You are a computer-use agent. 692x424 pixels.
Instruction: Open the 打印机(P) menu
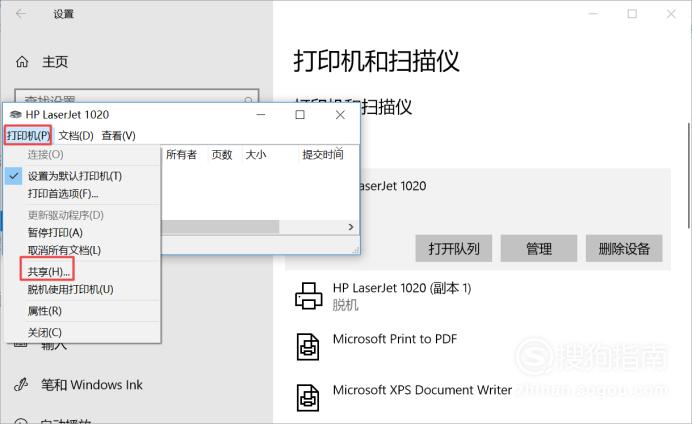coord(28,135)
